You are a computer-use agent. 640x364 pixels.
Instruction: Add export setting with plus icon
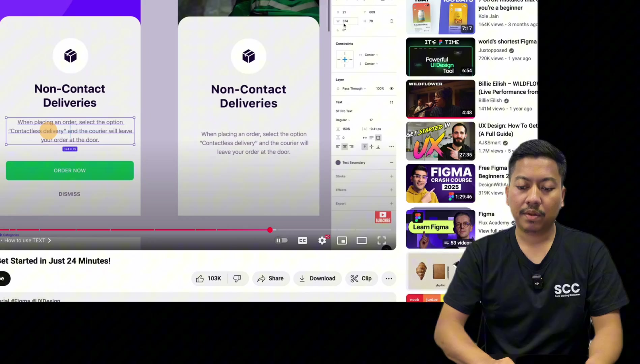[x=391, y=204]
